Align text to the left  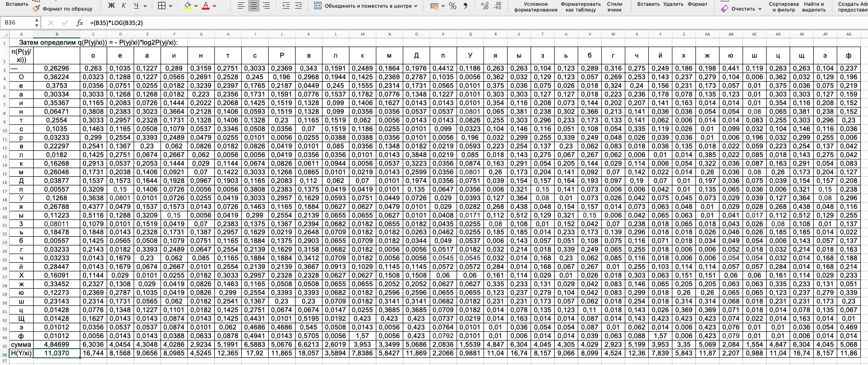coord(241,6)
